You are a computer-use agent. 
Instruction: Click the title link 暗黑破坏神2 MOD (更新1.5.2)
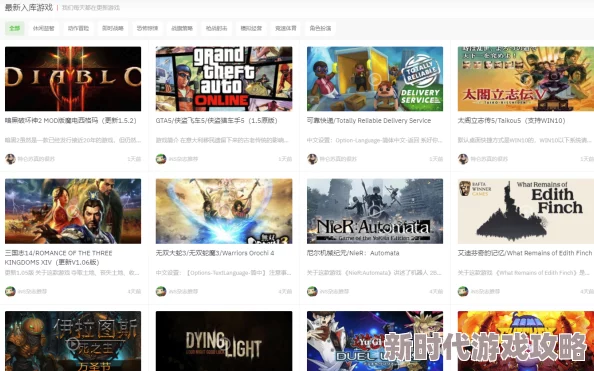click(x=70, y=121)
